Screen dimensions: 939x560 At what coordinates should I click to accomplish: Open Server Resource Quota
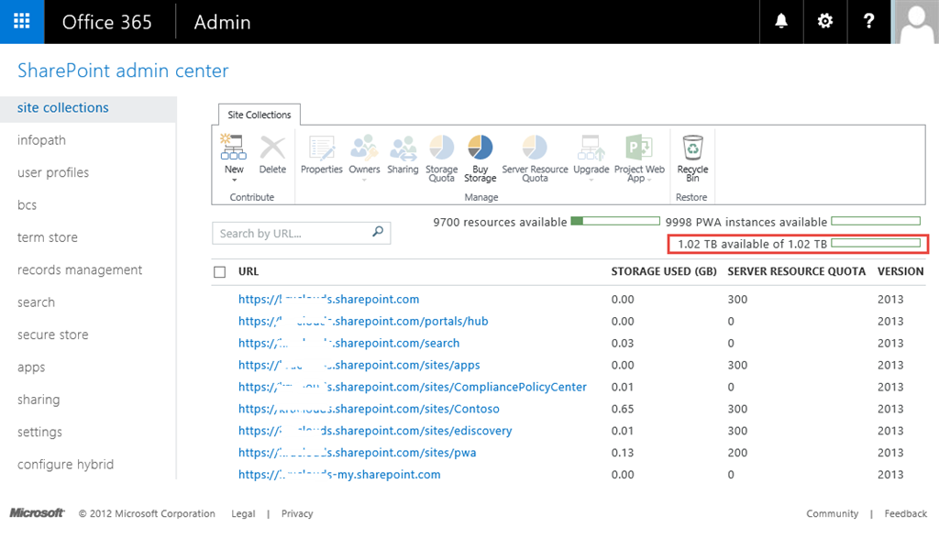coord(535,158)
